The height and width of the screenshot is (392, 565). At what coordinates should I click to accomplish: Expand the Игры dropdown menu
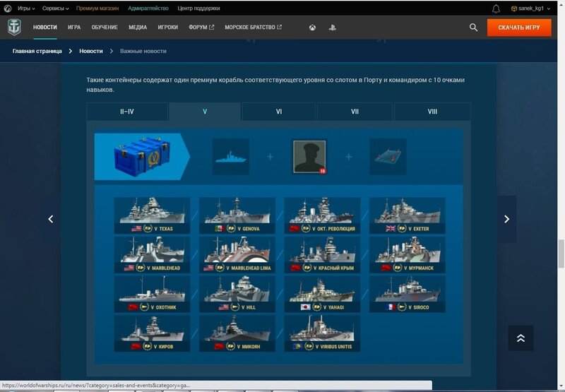[26, 8]
